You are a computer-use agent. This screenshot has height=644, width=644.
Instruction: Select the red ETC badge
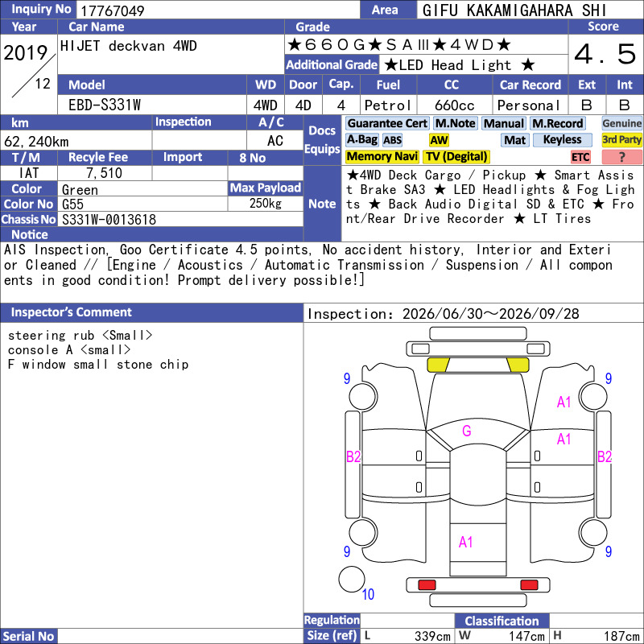(580, 157)
